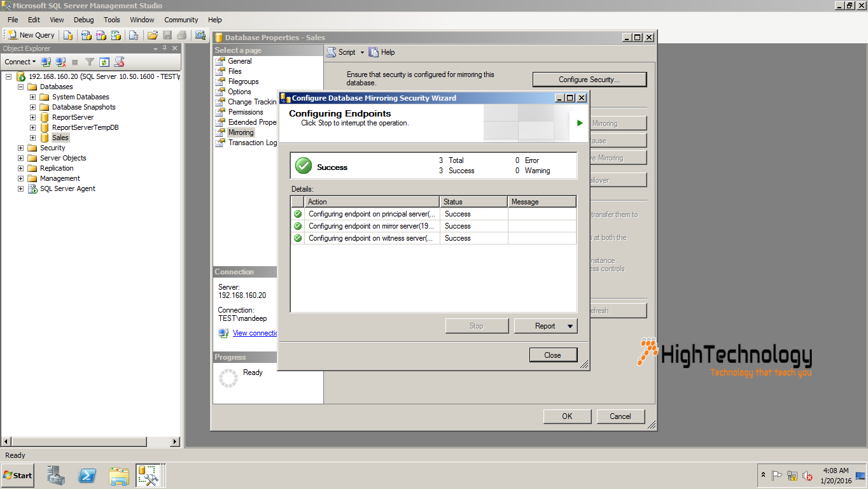Open the Report dropdown button
This screenshot has height=489, width=868.
click(x=545, y=326)
